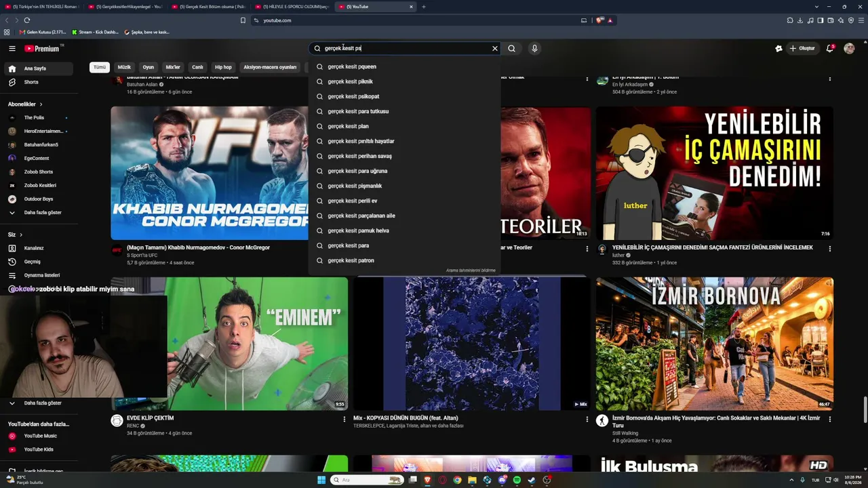Select the Canlı filter chip
Image resolution: width=868 pixels, height=488 pixels.
point(197,67)
